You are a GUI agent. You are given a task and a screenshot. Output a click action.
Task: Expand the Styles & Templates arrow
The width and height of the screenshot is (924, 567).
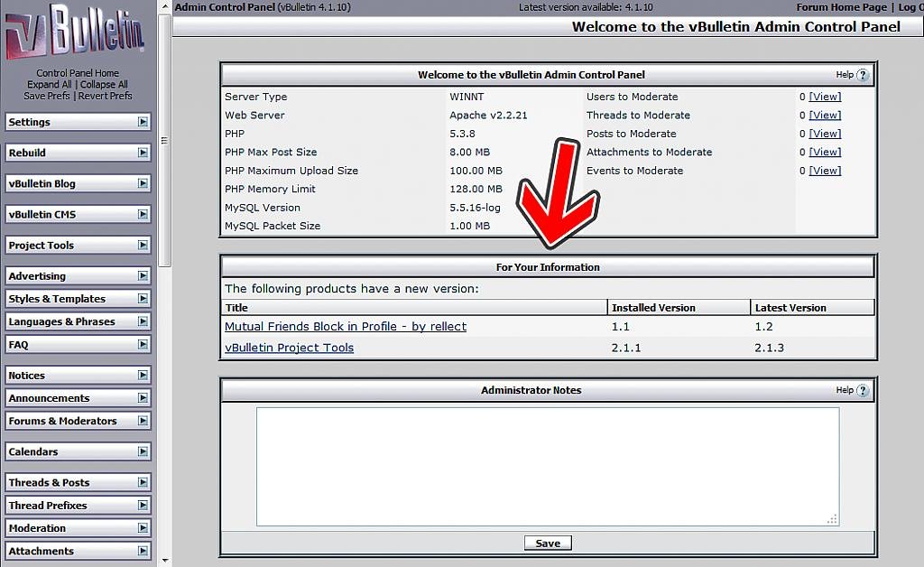coord(143,298)
